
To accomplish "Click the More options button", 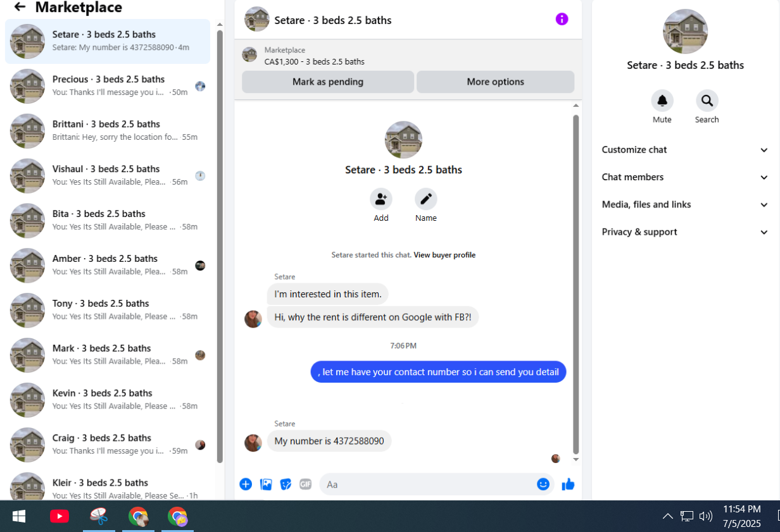I will (x=495, y=82).
